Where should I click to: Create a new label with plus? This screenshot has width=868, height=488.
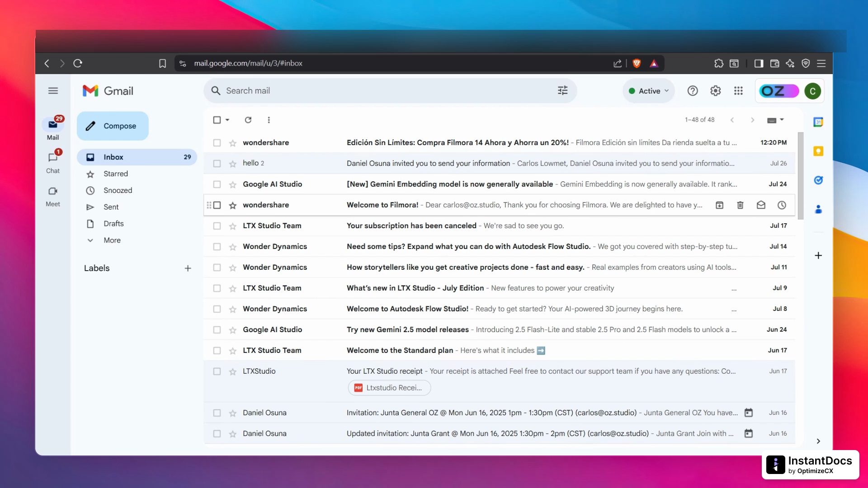tap(188, 268)
